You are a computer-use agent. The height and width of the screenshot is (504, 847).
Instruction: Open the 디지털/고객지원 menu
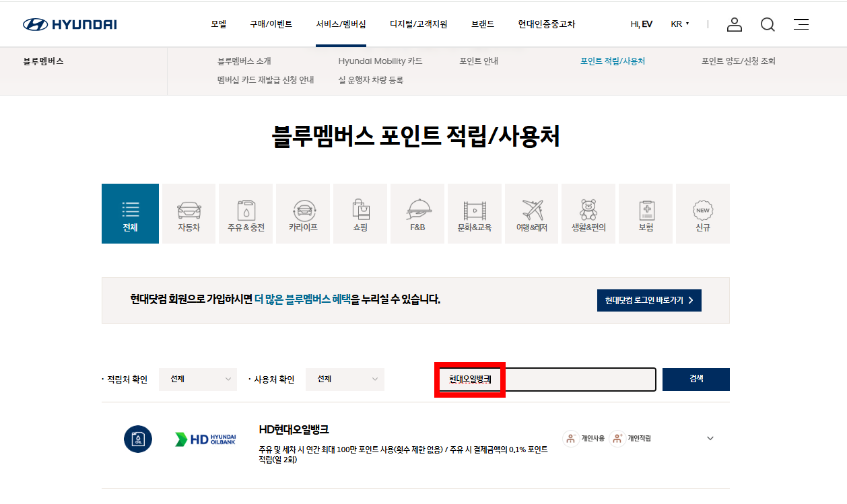(418, 24)
